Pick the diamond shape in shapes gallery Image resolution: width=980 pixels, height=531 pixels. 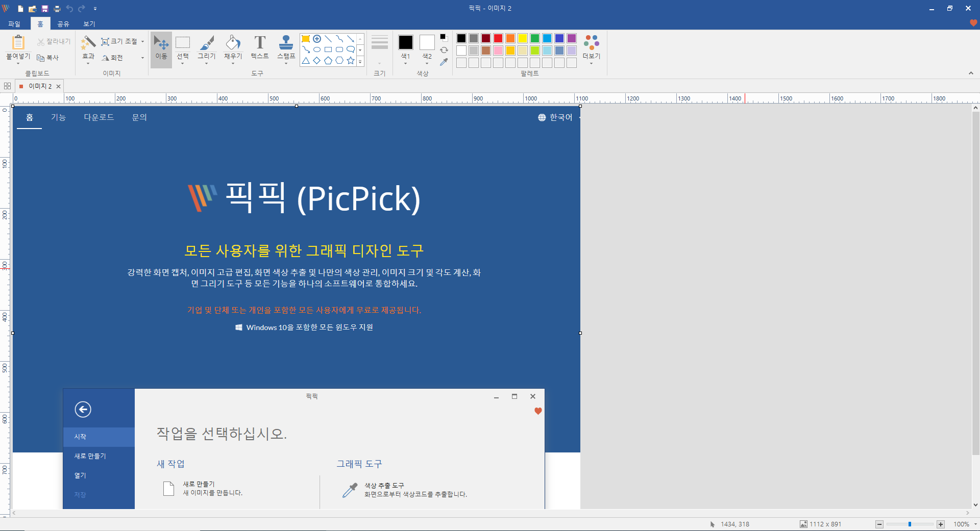pyautogui.click(x=317, y=61)
